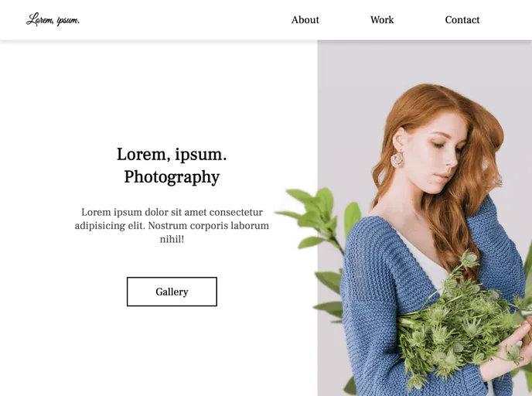Click "adipisicing elit. Nostrum corporis laborum" text line
This screenshot has height=396, width=532.
[172, 226]
